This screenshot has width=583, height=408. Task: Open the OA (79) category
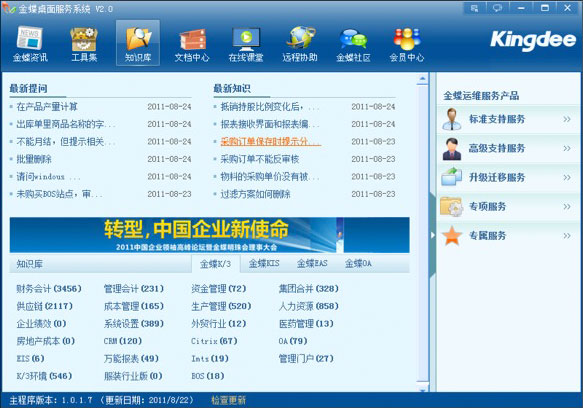pos(293,341)
